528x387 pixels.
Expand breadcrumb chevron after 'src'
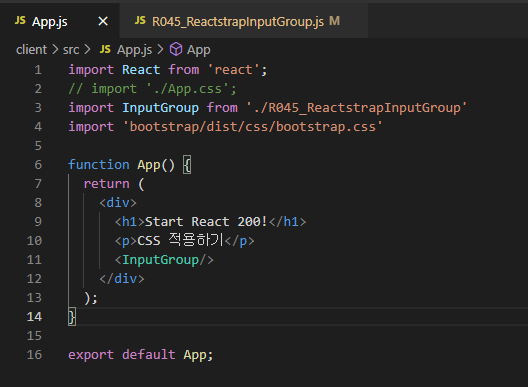[87, 50]
